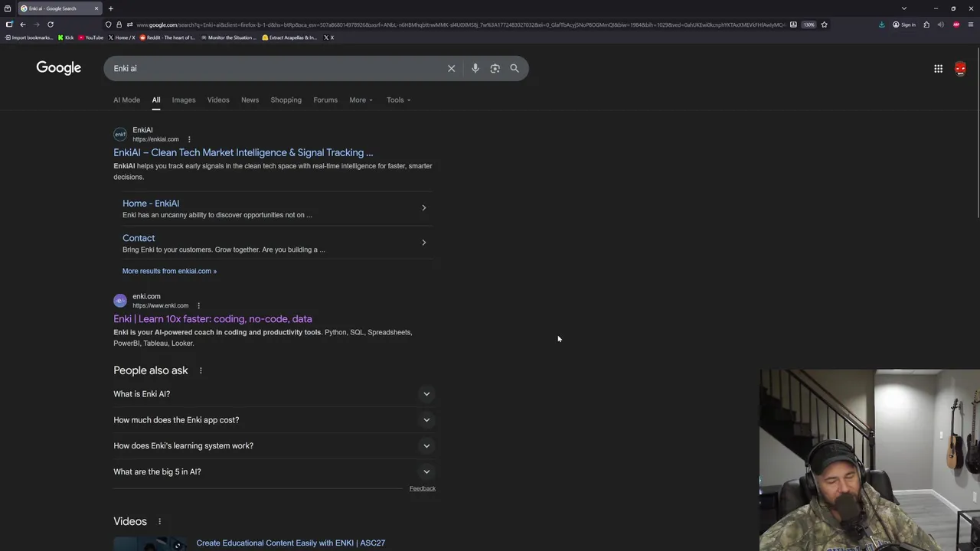Open options menu beside www.enki.com URL

(x=198, y=305)
